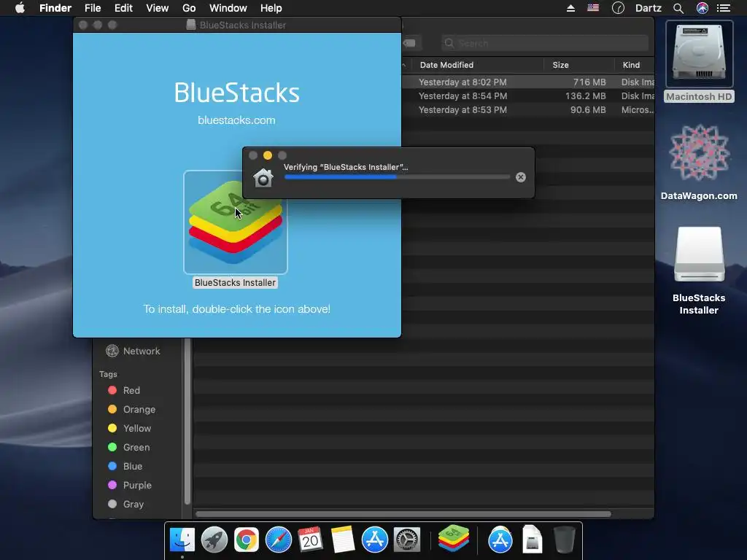Select the Green tag in sidebar
This screenshot has height=560, width=747.
[x=128, y=447]
